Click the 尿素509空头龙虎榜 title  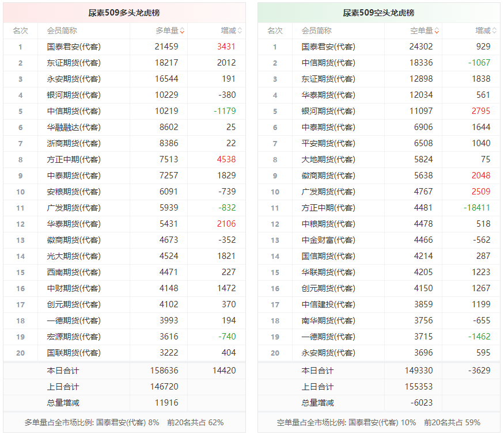378,13
